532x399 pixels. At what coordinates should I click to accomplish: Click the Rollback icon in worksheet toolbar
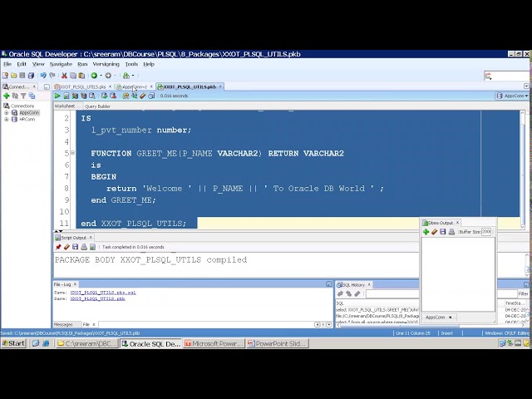[113, 96]
